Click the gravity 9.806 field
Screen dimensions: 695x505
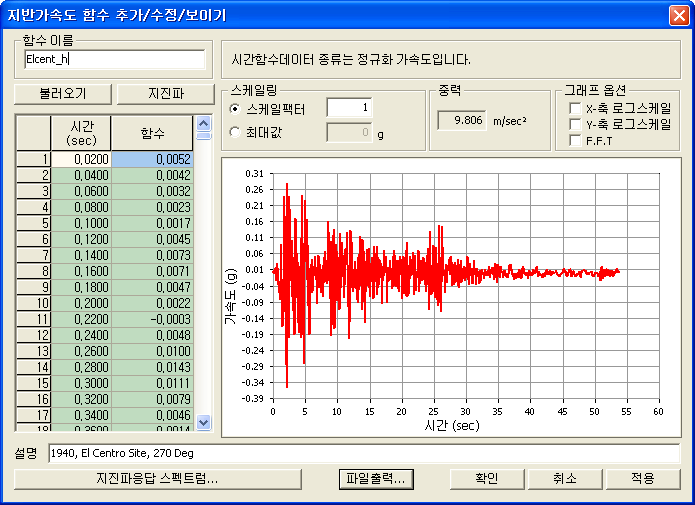pos(462,120)
